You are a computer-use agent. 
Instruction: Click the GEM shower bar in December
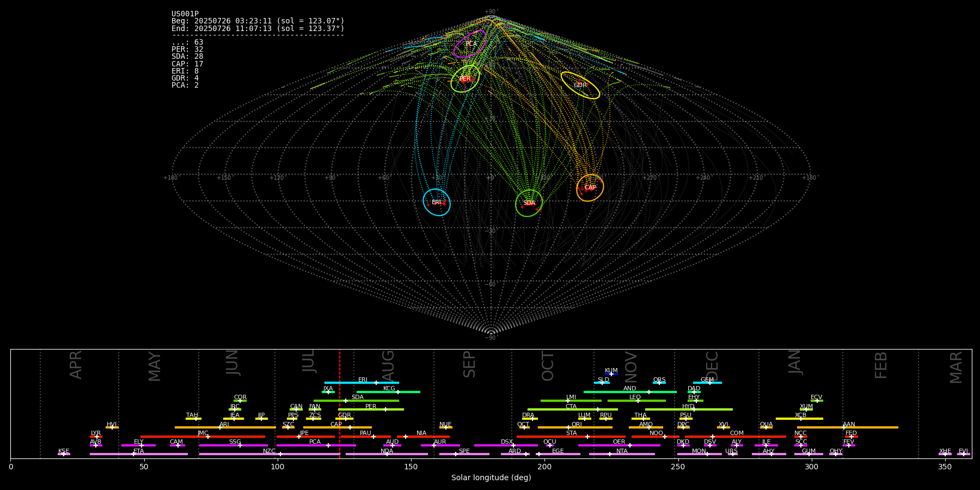click(x=707, y=383)
